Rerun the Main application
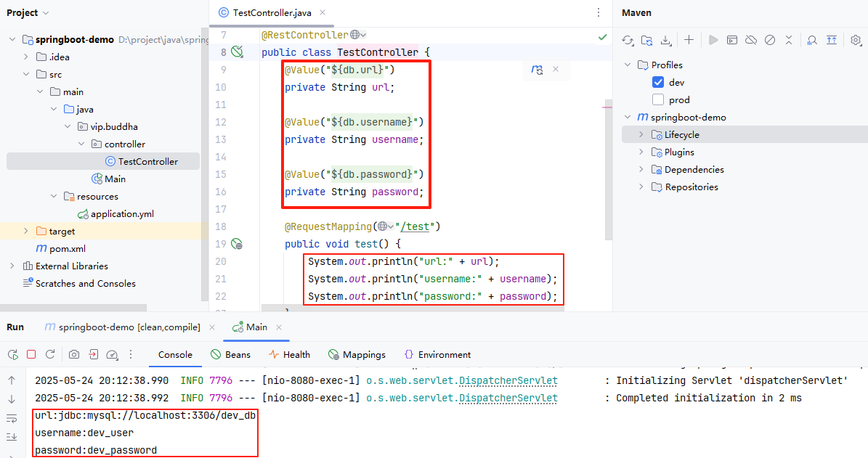 13,354
